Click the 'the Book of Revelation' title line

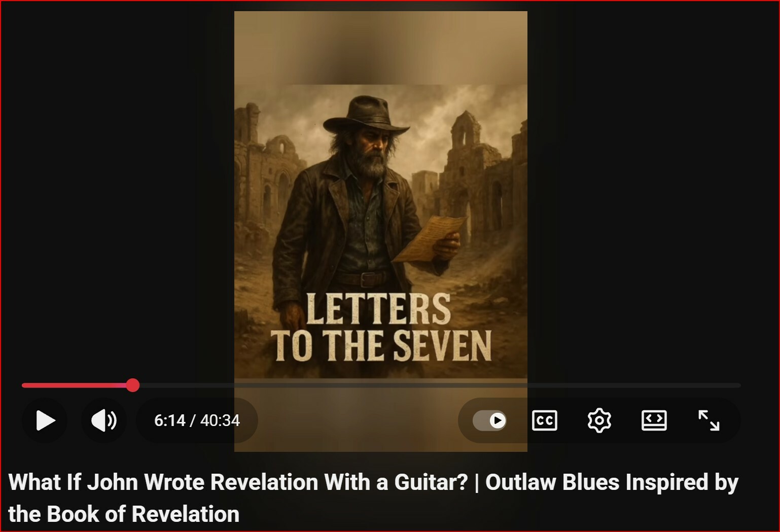click(x=124, y=514)
